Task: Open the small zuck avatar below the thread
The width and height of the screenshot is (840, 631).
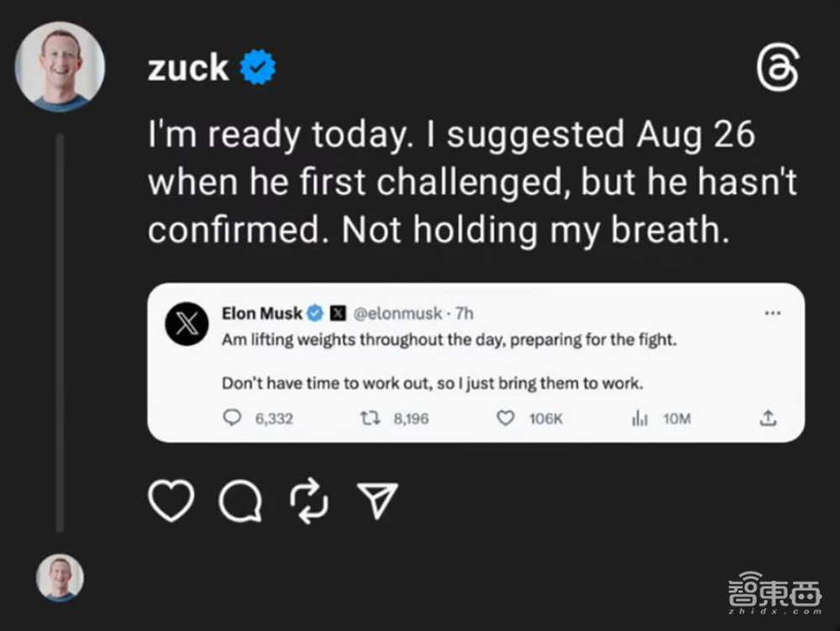Action: click(60, 577)
